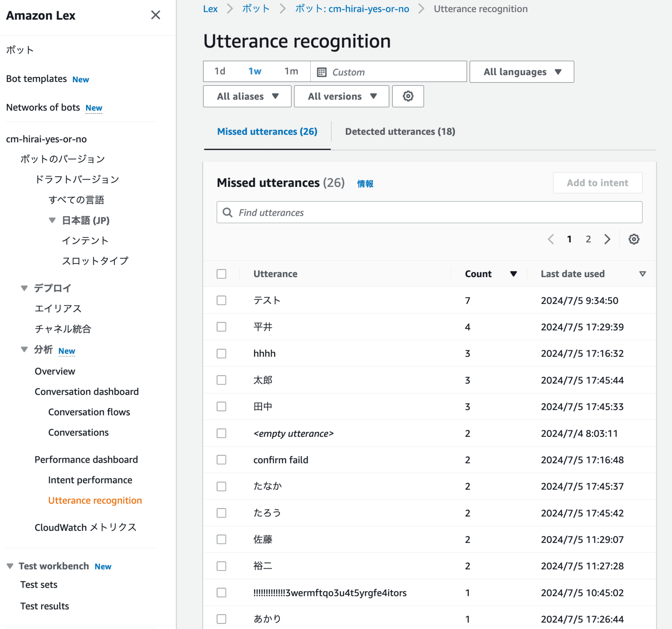The width and height of the screenshot is (672, 629).
Task: Open the 情報 info link
Action: click(365, 184)
